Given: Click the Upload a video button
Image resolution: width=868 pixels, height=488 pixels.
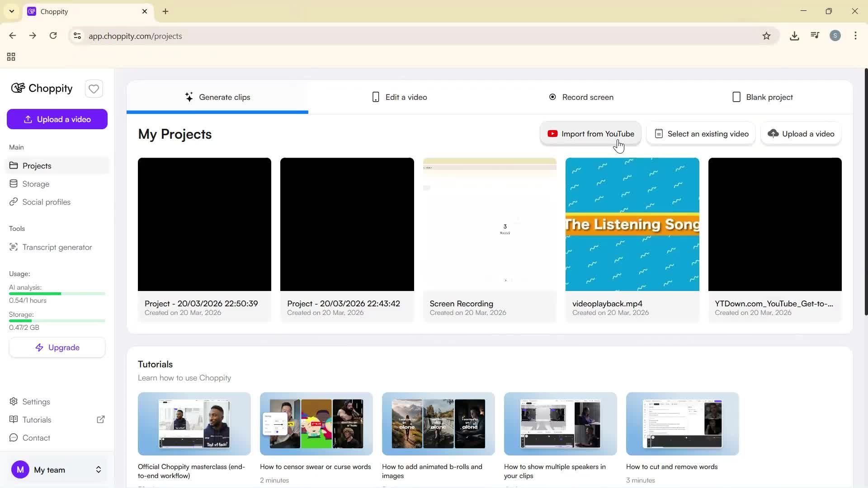Looking at the screenshot, I should [x=57, y=119].
